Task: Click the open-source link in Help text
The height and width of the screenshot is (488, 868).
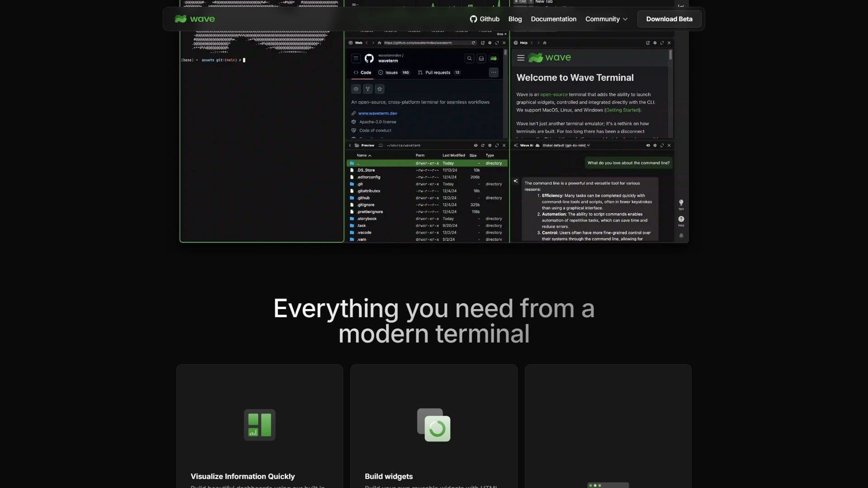Action: (x=554, y=94)
